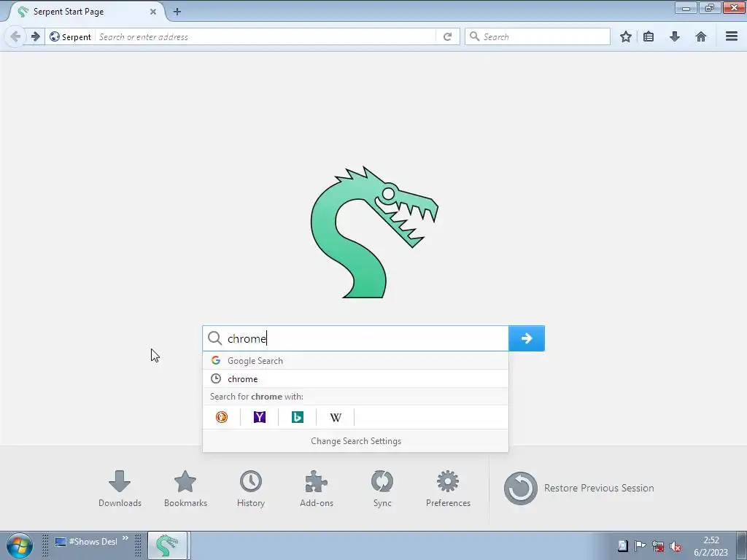Expand the taskbar toolbar chevron
This screenshot has height=560, width=747.
tap(125, 539)
